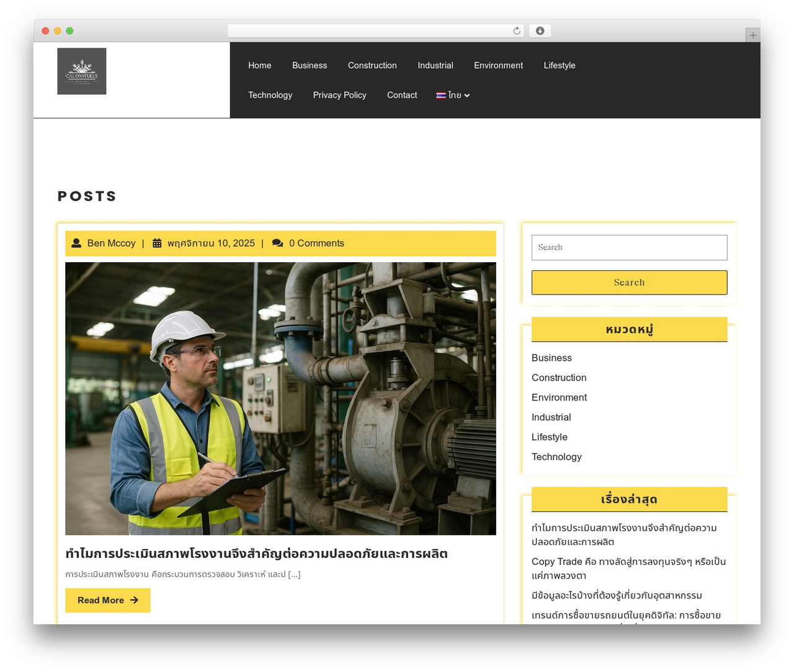The width and height of the screenshot is (794, 672).
Task: Click the browser download arrow icon
Action: click(540, 31)
